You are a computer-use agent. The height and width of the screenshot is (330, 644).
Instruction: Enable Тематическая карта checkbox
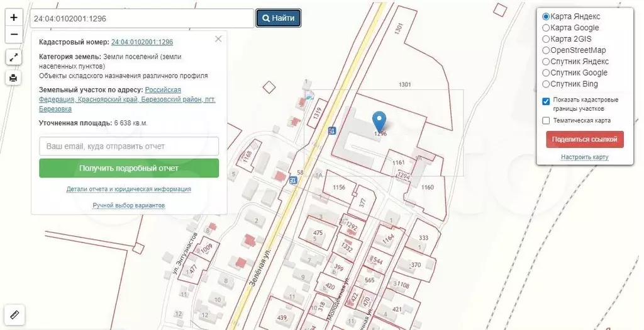(x=546, y=120)
